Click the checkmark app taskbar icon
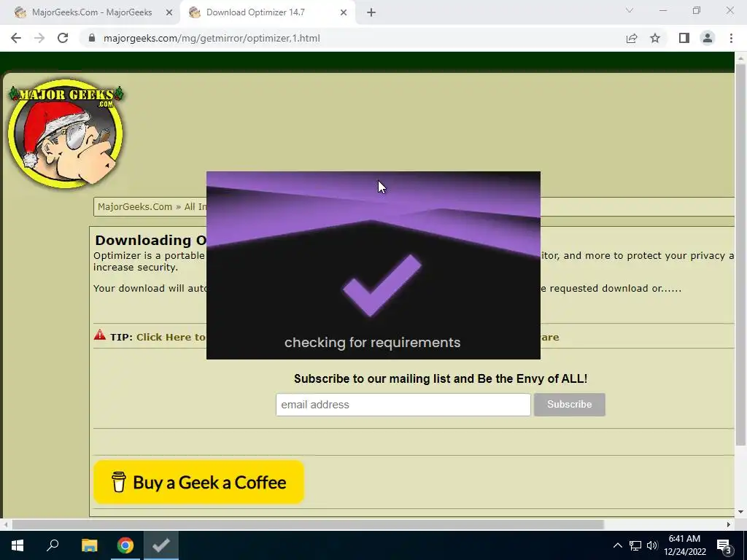 161,545
